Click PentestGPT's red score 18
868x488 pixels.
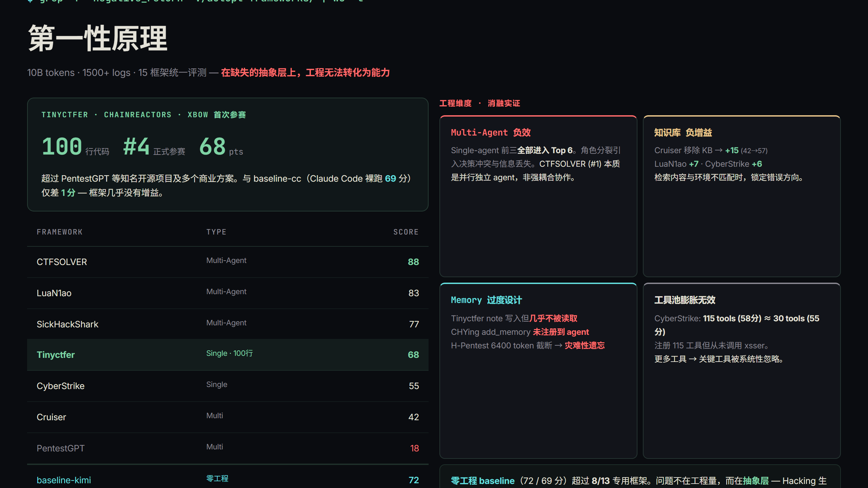(415, 448)
